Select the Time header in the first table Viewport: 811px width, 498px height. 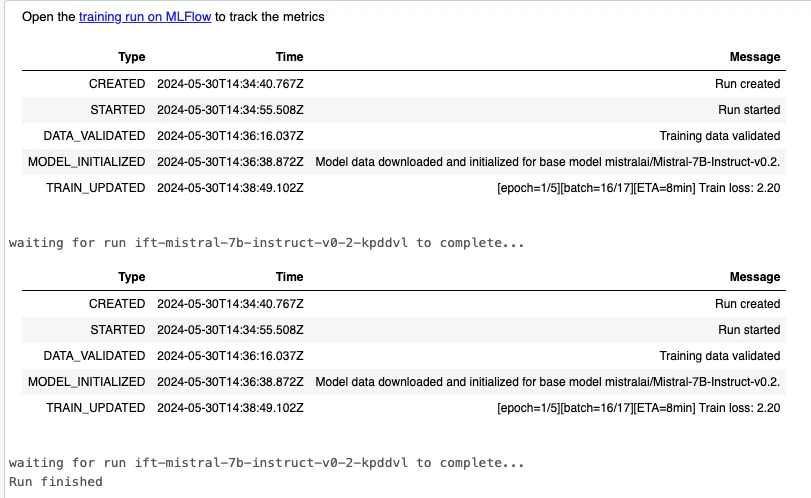coord(289,57)
